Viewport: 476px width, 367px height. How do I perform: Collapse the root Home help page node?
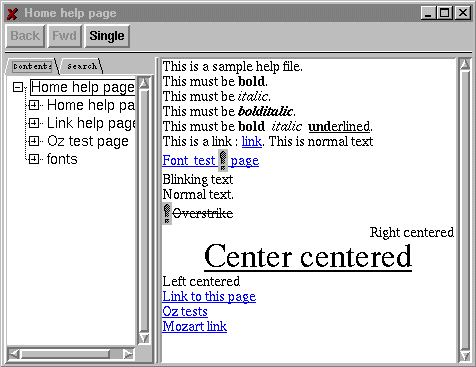pyautogui.click(x=18, y=88)
